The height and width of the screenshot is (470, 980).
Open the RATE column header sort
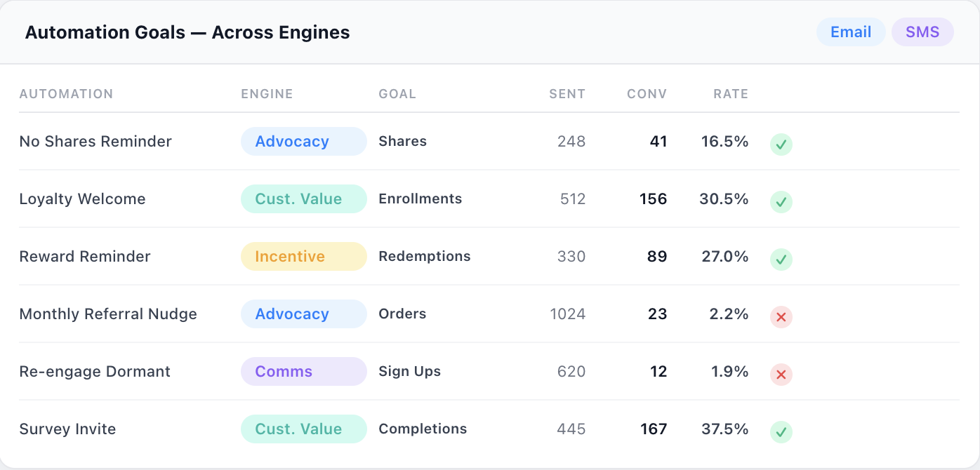731,93
